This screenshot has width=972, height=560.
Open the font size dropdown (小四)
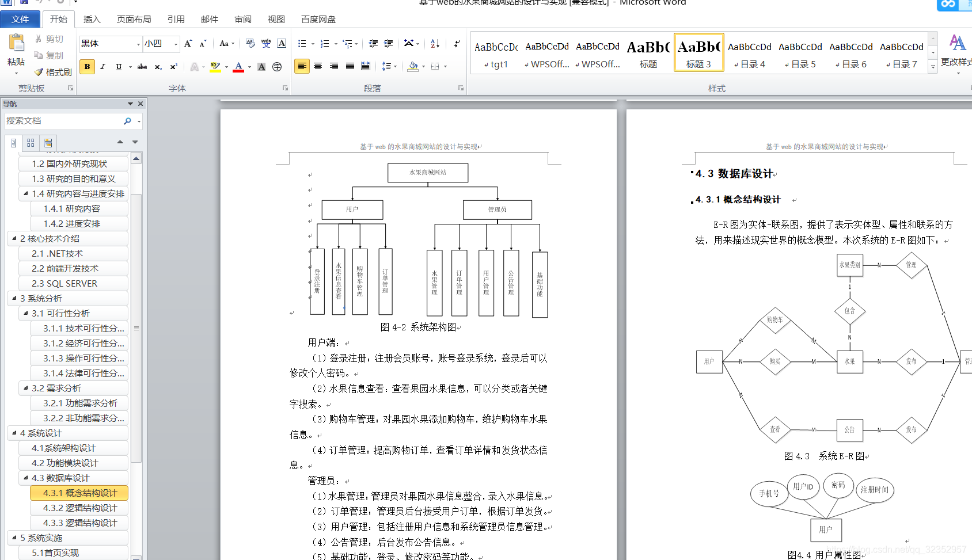(x=176, y=44)
